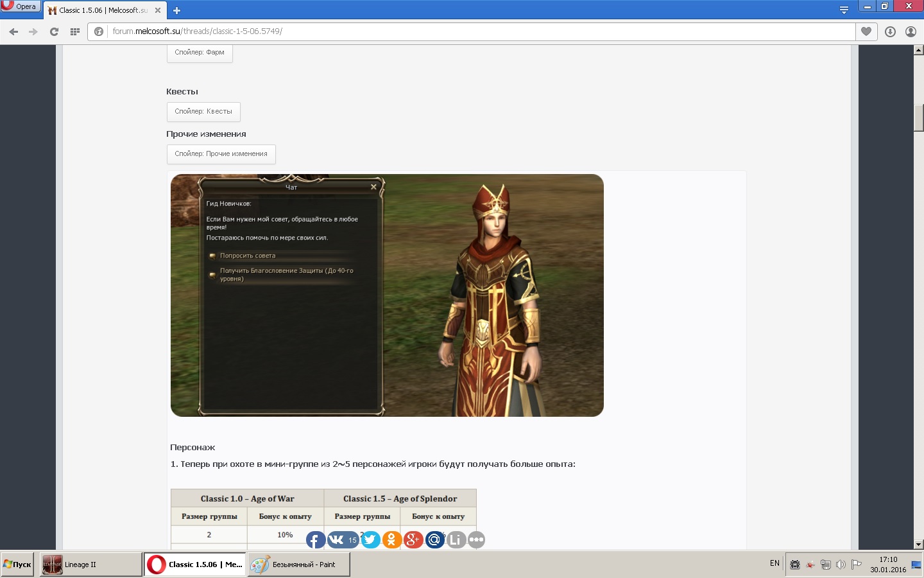Image resolution: width=924 pixels, height=578 pixels.
Task: Click the Квесты heading text
Action: tap(182, 92)
